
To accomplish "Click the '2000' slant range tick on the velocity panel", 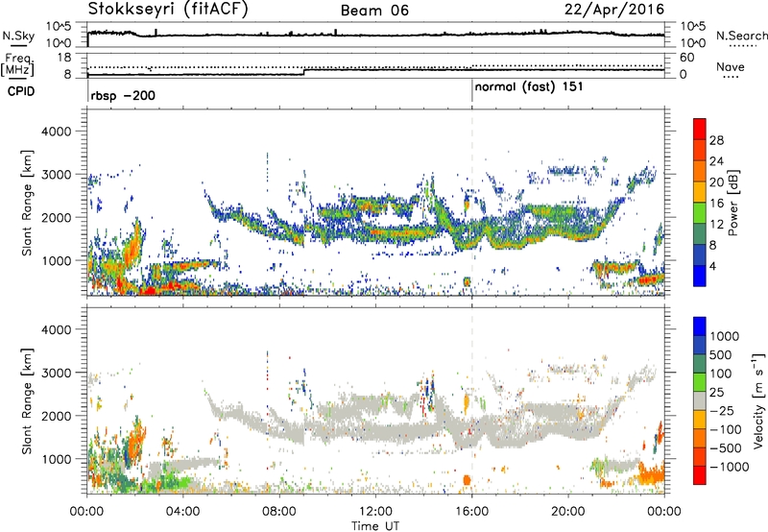I will (57, 416).
